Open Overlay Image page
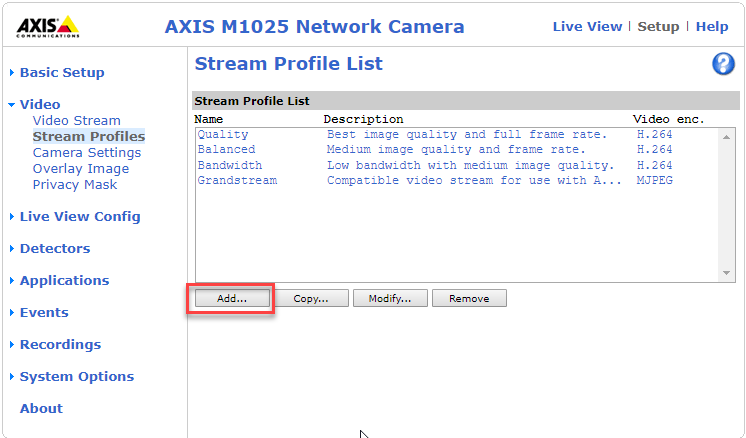Viewport: 746px width, 438px height. click(x=80, y=169)
